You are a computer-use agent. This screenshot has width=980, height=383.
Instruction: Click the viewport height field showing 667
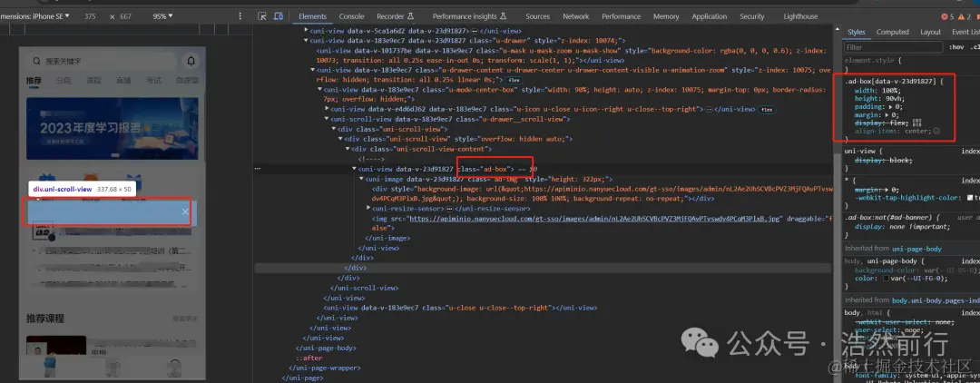tap(125, 16)
